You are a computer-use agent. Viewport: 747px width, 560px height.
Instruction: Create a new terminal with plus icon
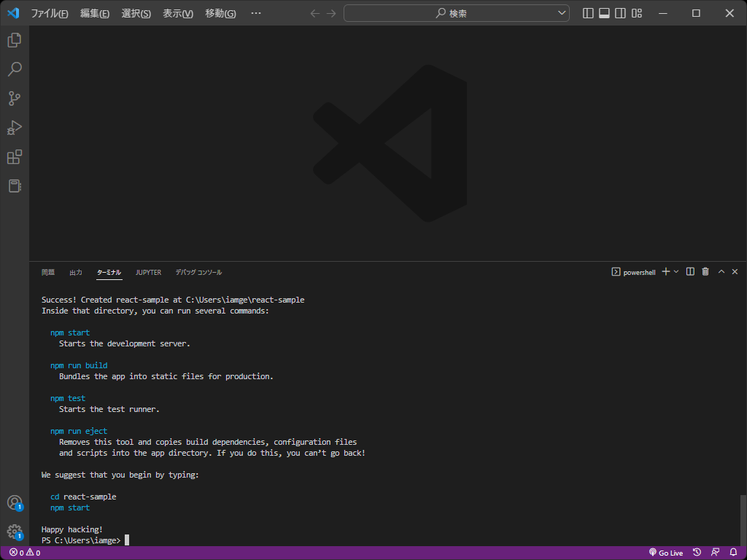666,271
